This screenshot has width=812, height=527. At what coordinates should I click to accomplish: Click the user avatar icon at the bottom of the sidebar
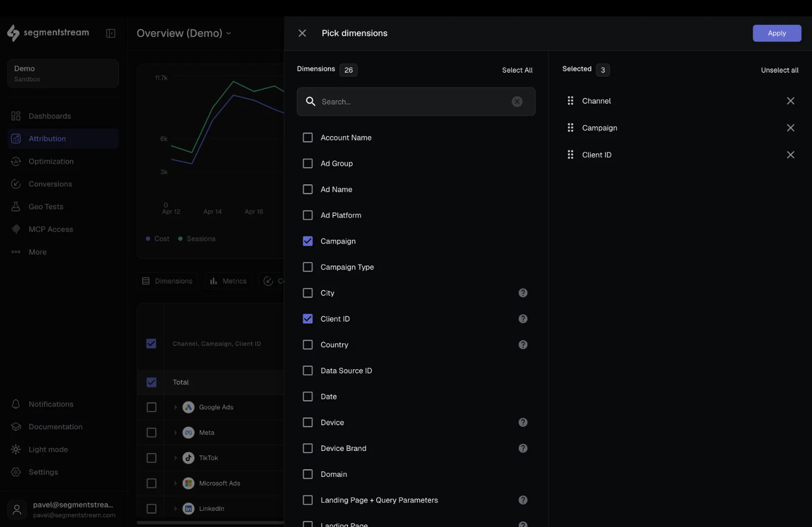pyautogui.click(x=17, y=509)
